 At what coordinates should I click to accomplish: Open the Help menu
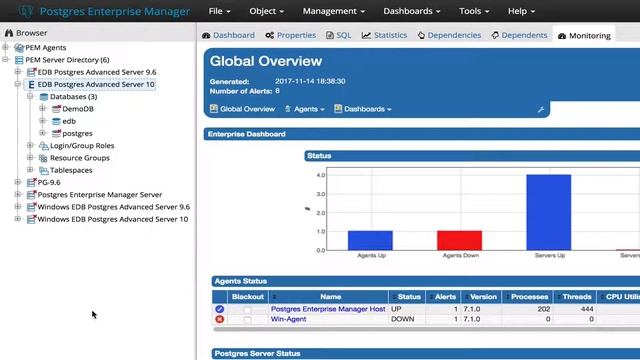point(521,11)
